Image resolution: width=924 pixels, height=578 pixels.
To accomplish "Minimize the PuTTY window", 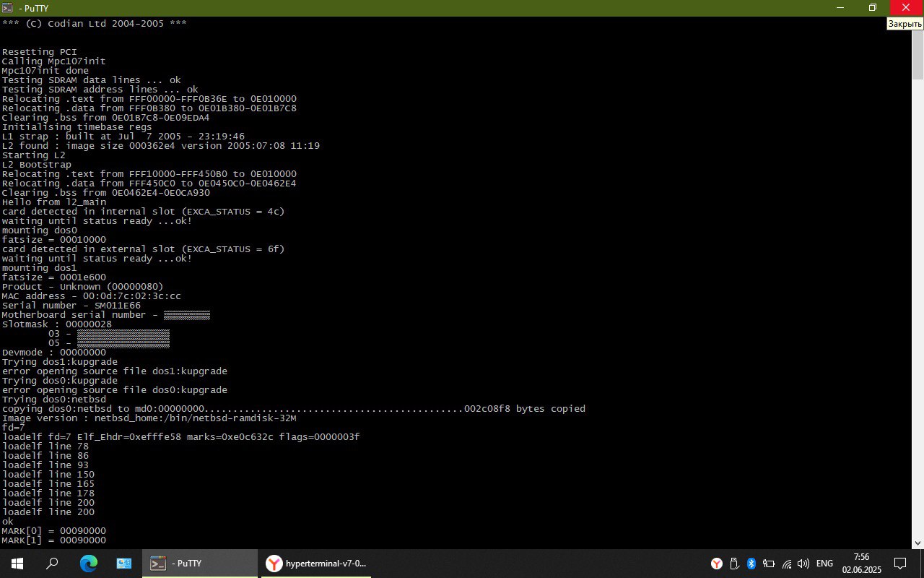I will 840,7.
